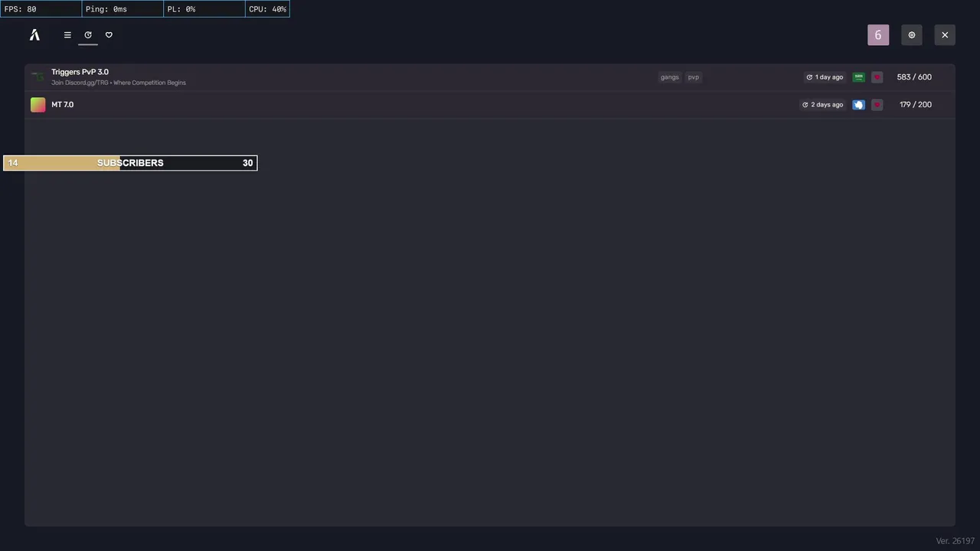The image size is (980, 551).
Task: Click the FiveM logo icon
Action: pos(34,34)
